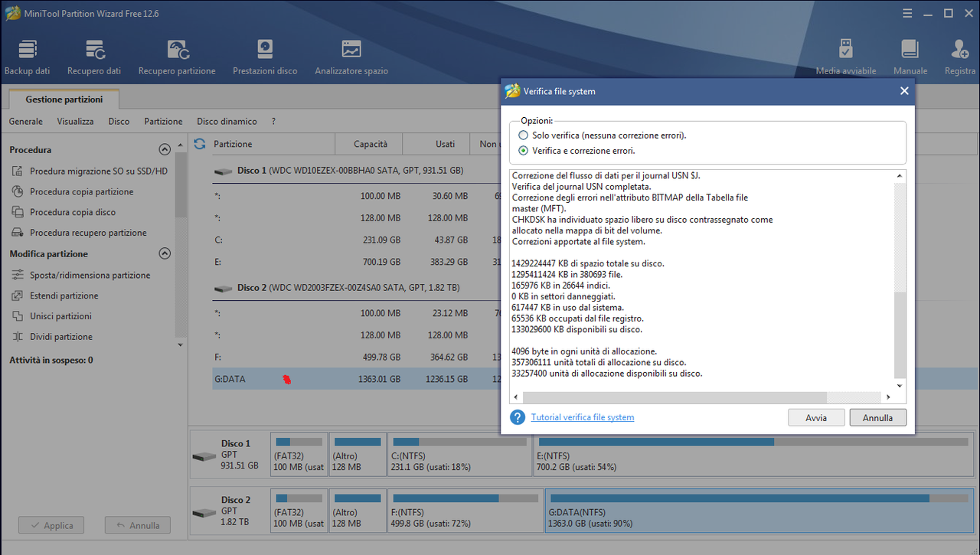Click the Registra icon

(x=960, y=57)
